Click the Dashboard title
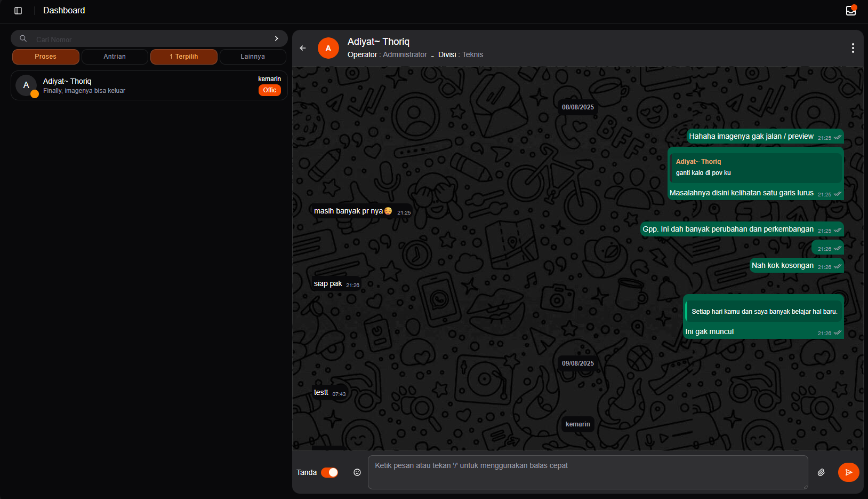 pyautogui.click(x=64, y=11)
